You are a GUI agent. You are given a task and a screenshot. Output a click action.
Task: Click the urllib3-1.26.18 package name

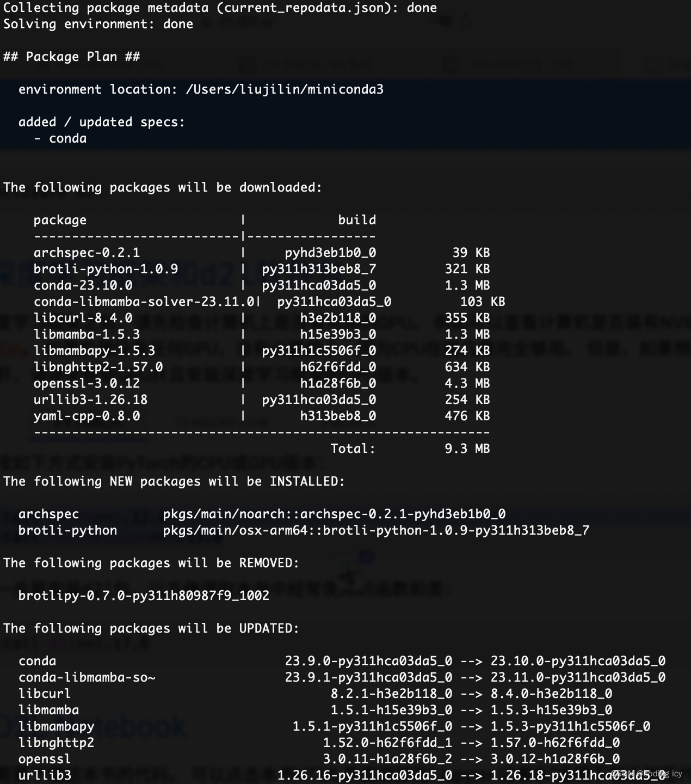90,400
